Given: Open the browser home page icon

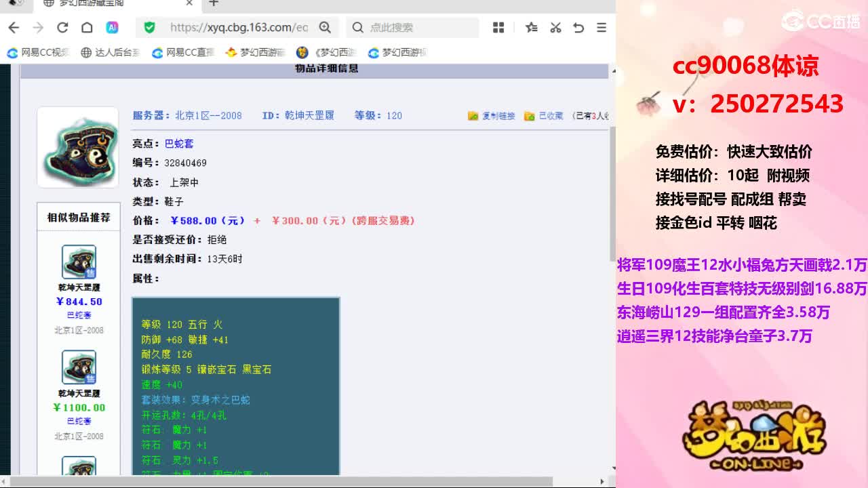Looking at the screenshot, I should pos(87,27).
